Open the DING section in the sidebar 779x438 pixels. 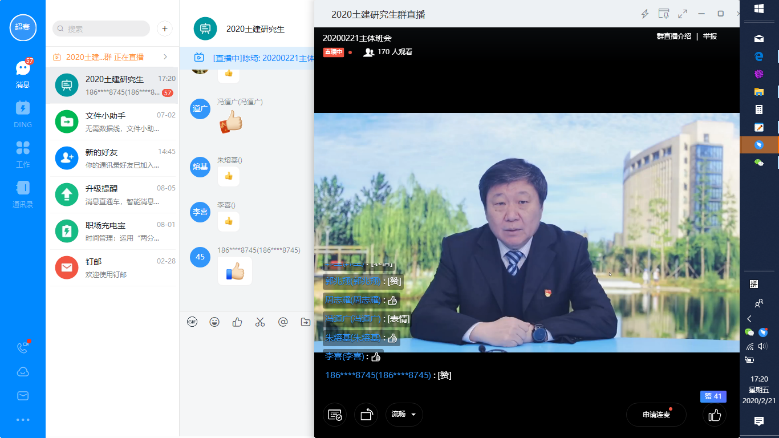click(x=23, y=114)
